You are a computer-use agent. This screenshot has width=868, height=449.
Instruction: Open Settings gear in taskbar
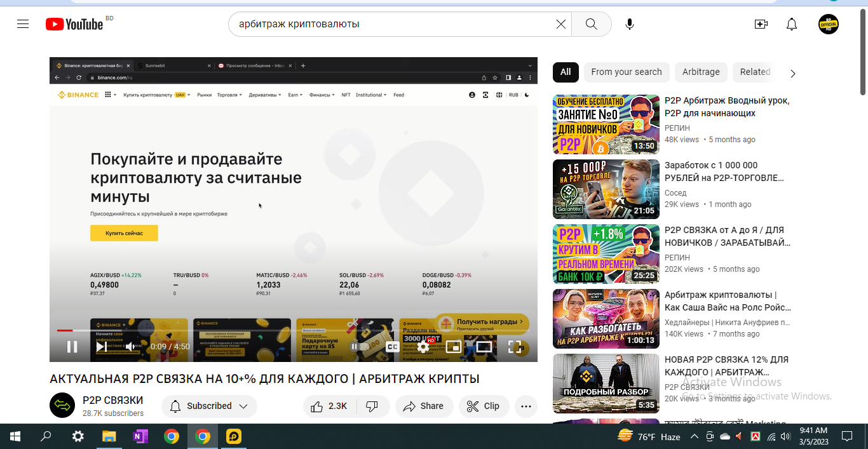(78, 436)
